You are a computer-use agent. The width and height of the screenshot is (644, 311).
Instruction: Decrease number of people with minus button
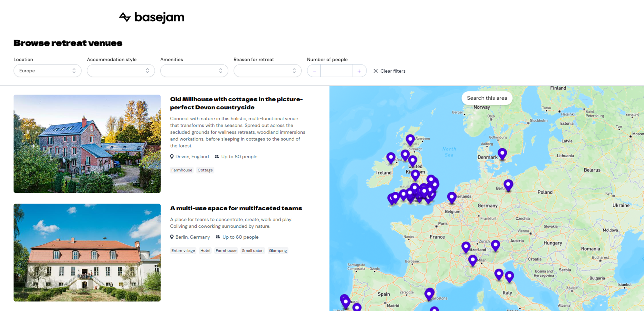tap(314, 71)
